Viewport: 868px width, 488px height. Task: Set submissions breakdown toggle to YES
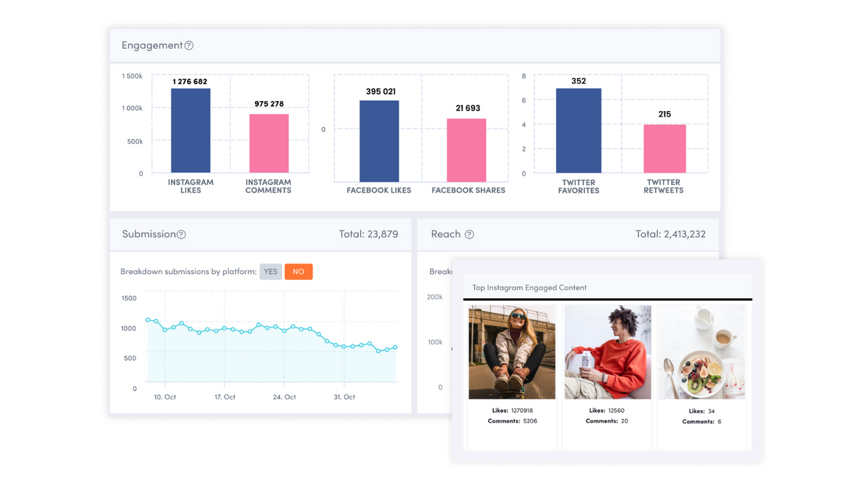[x=271, y=272]
